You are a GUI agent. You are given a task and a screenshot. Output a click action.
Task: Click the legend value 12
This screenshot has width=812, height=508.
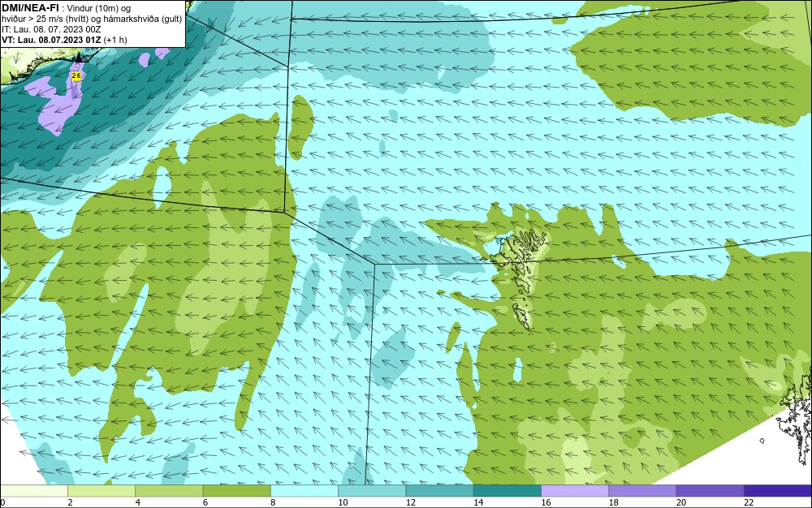pyautogui.click(x=411, y=503)
